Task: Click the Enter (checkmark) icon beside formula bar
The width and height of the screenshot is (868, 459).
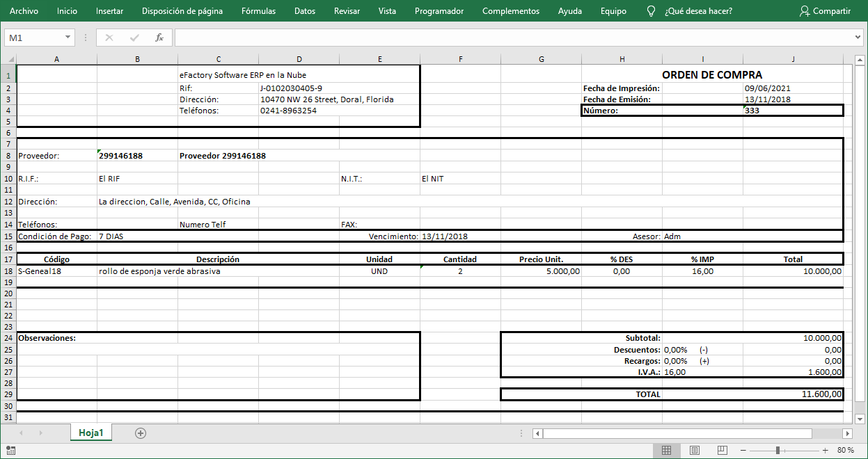Action: click(135, 38)
